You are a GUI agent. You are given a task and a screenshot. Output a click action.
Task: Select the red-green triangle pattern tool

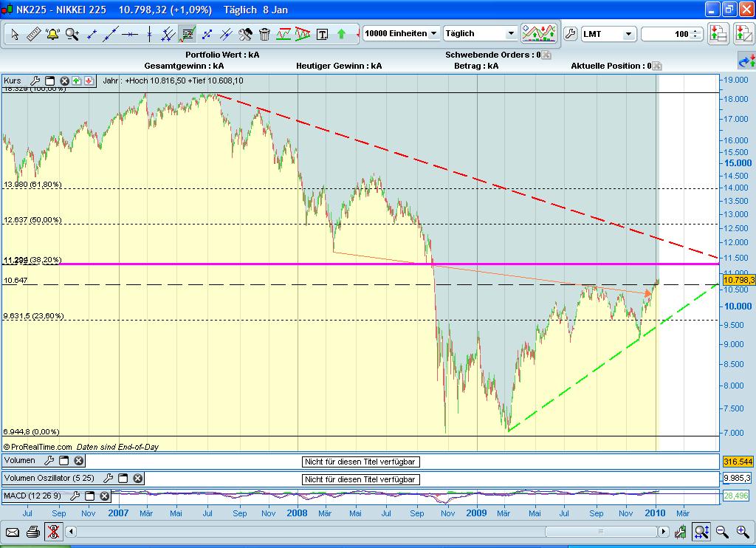pos(303,34)
